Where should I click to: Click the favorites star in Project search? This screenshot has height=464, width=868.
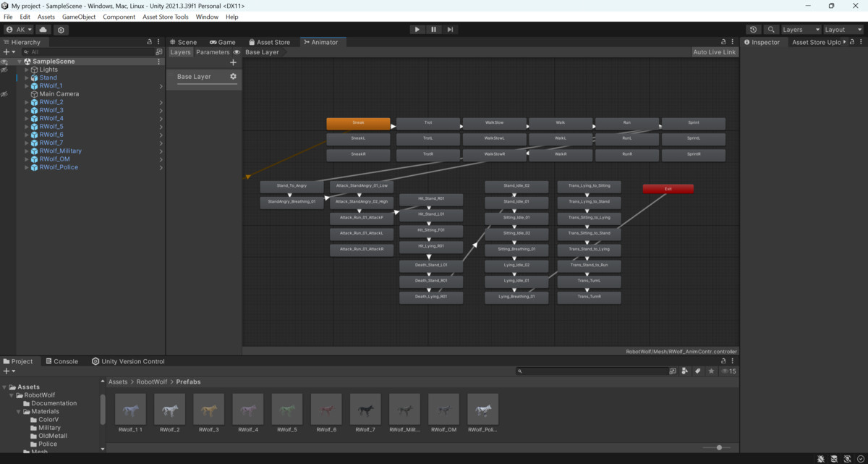click(x=711, y=371)
